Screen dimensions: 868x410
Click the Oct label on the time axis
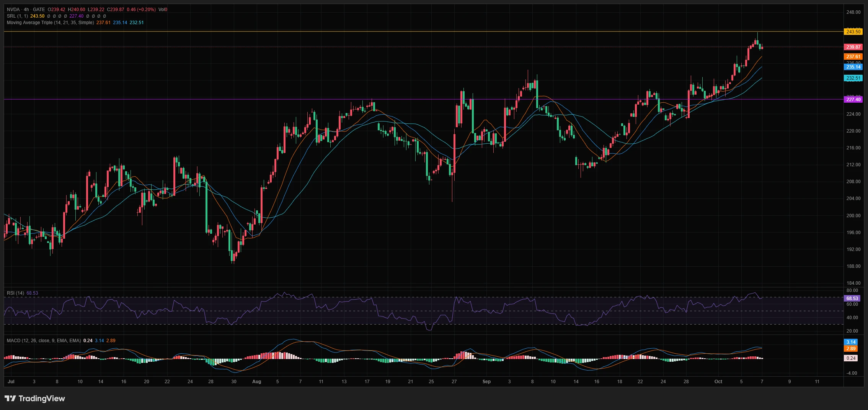[718, 382]
